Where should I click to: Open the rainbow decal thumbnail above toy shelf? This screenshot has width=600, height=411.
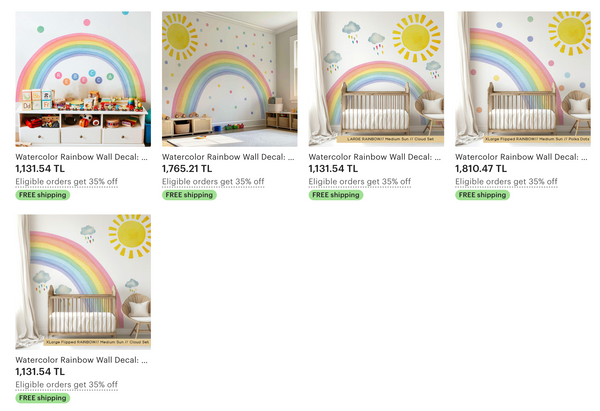tap(83, 79)
